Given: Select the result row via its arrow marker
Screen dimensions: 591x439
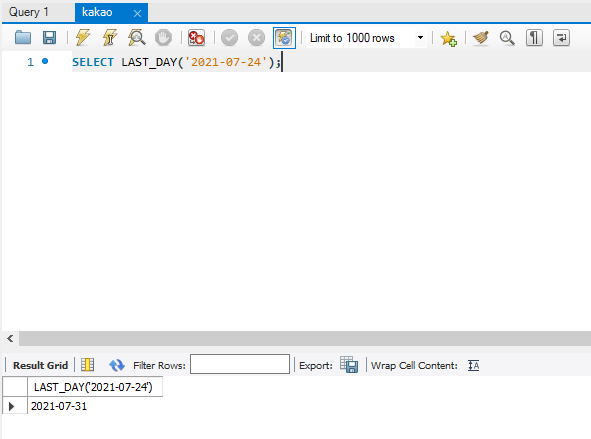Looking at the screenshot, I should pos(12,406).
